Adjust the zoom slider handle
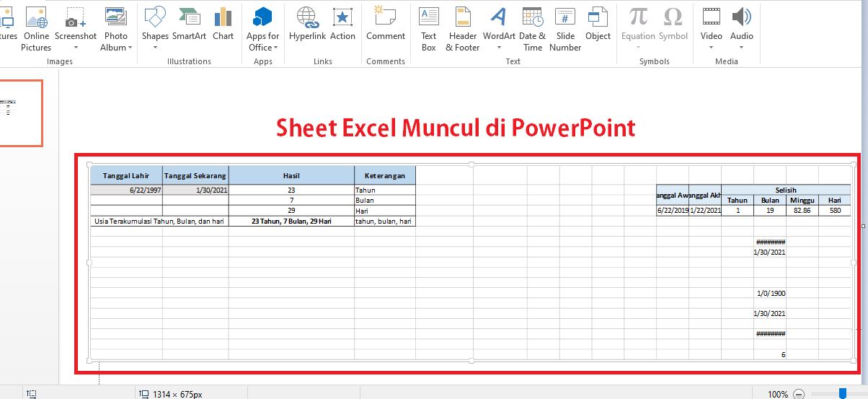868x399 pixels. coord(842,393)
